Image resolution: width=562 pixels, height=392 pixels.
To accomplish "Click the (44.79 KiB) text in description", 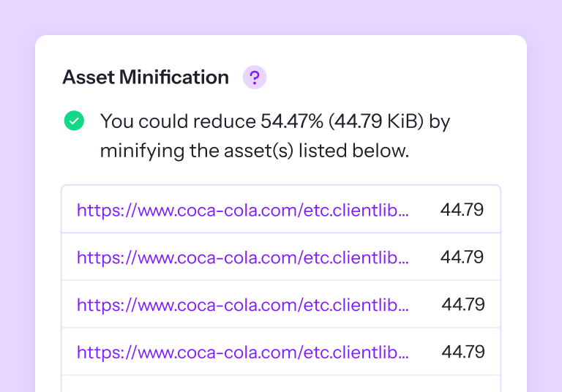I will [376, 121].
